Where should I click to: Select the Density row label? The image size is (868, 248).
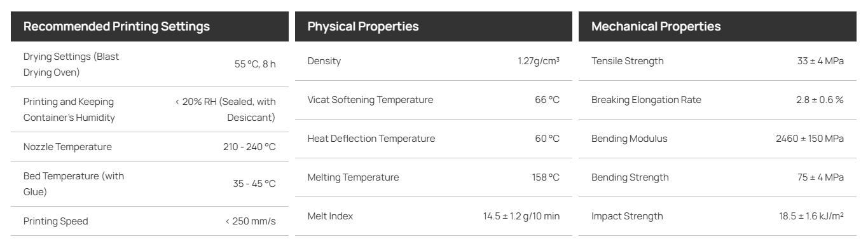click(x=324, y=61)
